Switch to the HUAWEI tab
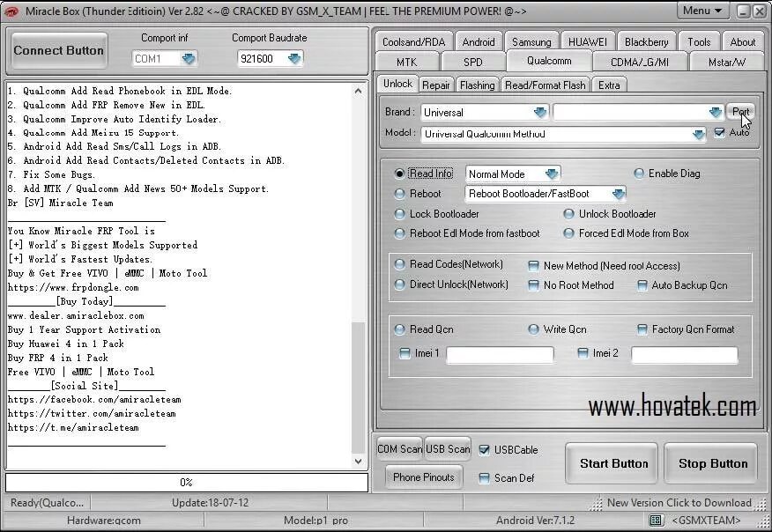This screenshot has width=772, height=532. point(587,42)
